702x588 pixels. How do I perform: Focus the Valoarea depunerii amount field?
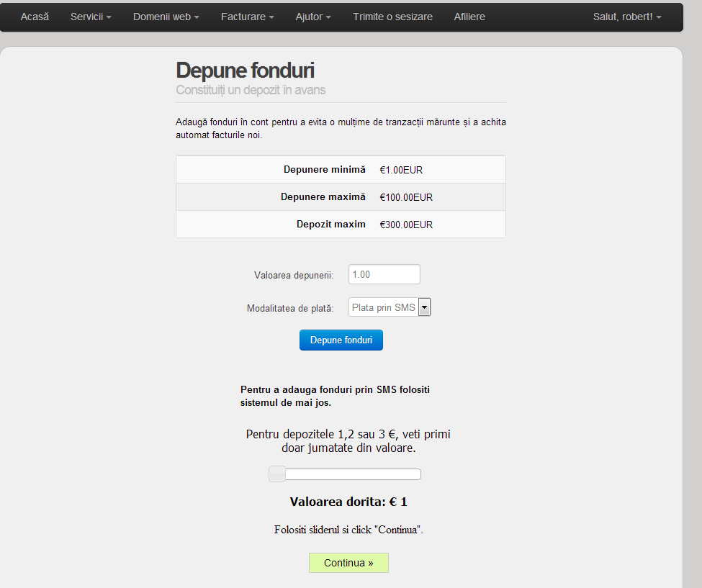[x=384, y=274]
